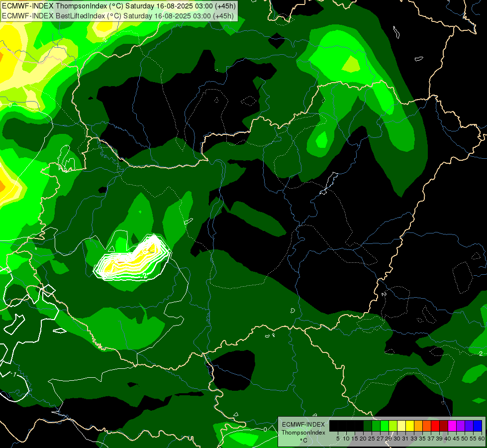Click the ECMWF-INDEX label in the legend
The width and height of the screenshot is (487, 448).
coord(303,425)
